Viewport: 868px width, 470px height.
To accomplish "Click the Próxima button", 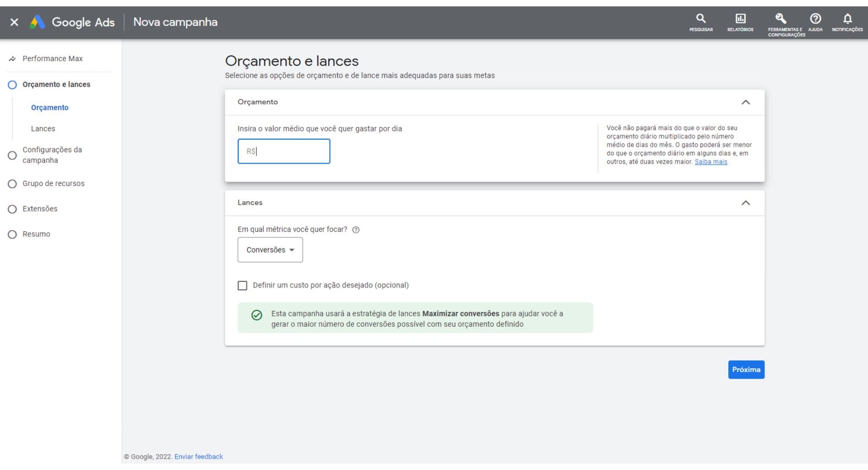I will click(746, 370).
